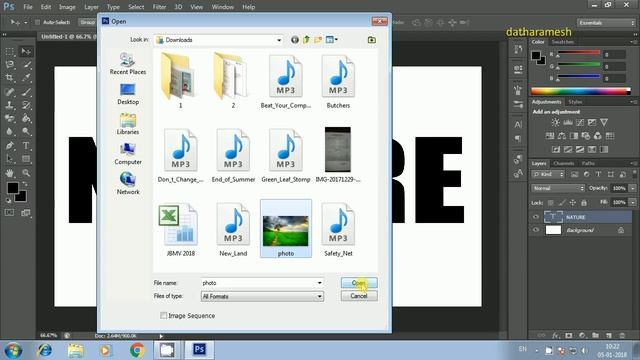Viewport: 640px width, 360px height.
Task: Click the foreground color swatch in toolbar
Action: pyautogui.click(x=12, y=188)
